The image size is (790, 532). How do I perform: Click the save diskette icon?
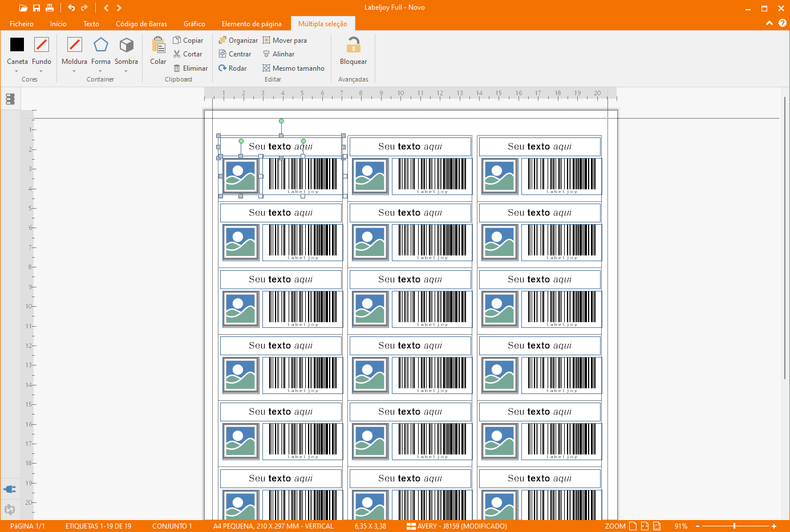point(37,8)
